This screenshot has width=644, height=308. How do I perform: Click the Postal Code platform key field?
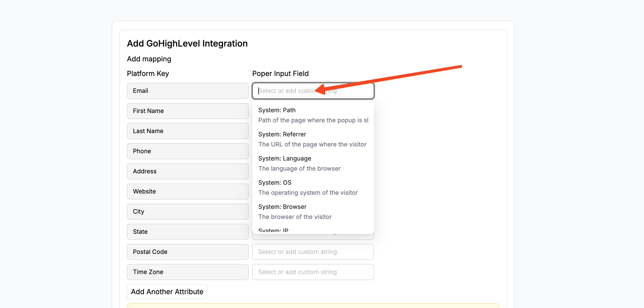point(188,252)
